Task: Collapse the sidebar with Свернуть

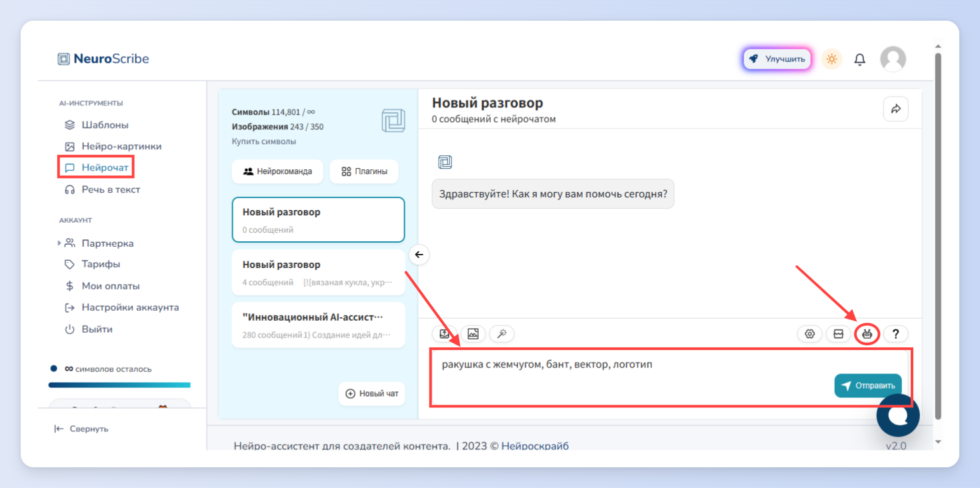Action: 81,429
